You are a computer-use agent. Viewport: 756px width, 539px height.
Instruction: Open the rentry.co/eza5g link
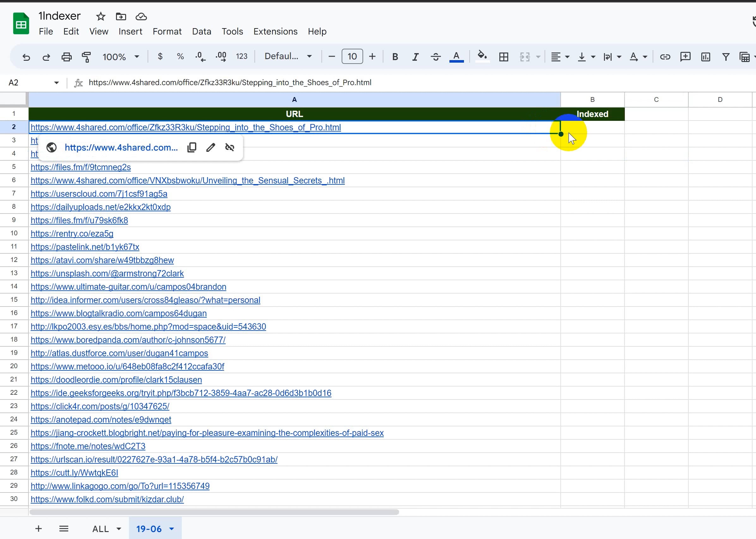coord(72,234)
